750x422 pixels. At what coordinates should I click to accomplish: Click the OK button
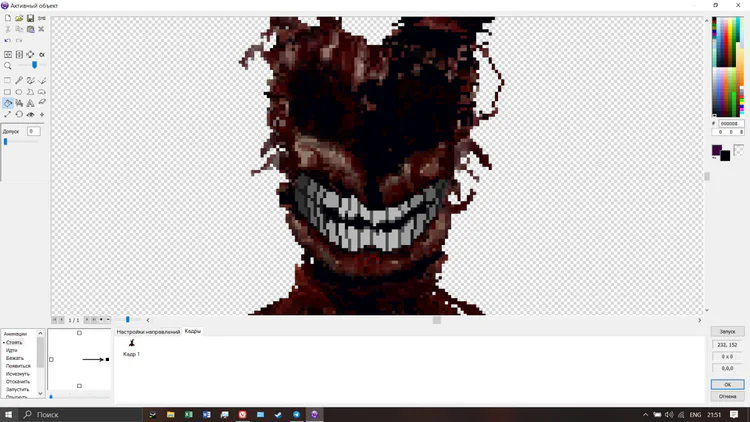click(727, 385)
